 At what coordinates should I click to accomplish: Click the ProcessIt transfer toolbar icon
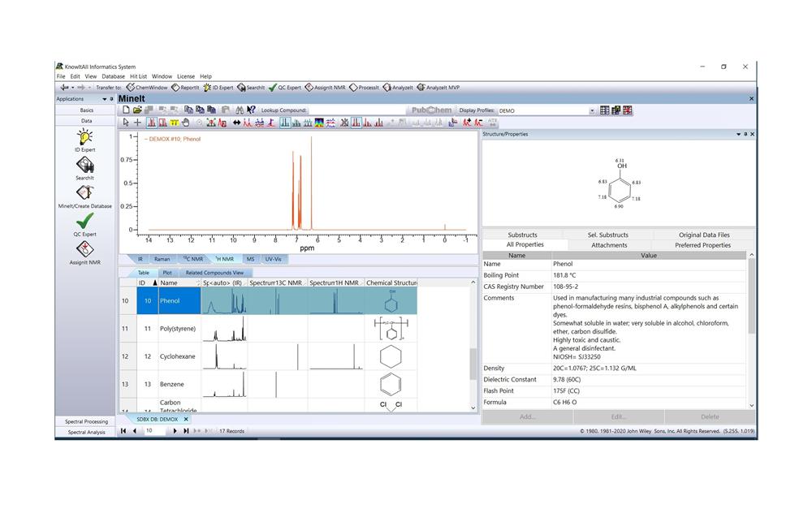(365, 87)
